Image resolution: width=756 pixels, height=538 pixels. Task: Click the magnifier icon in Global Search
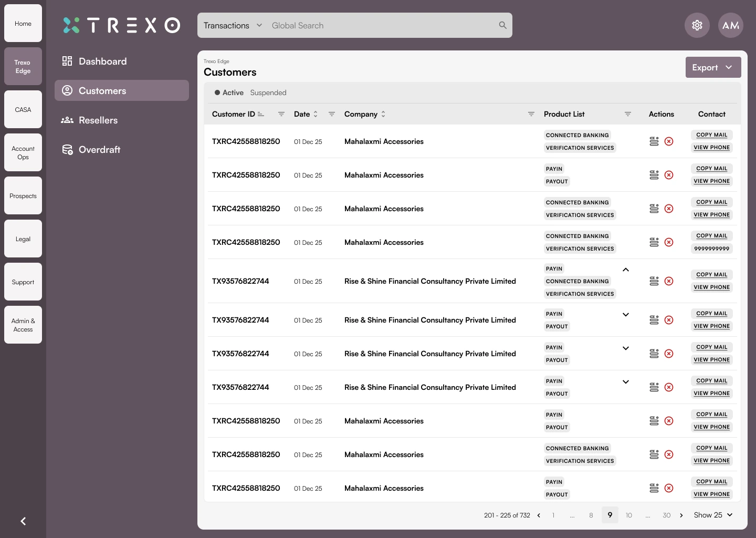click(502, 25)
